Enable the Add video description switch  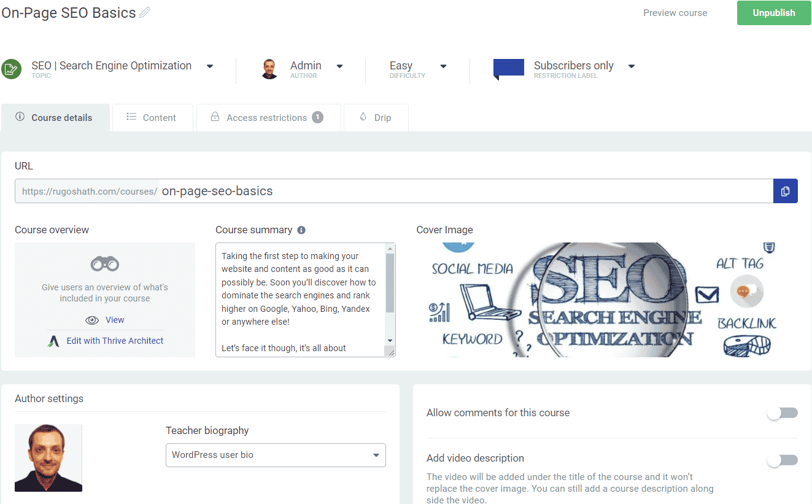tap(782, 460)
